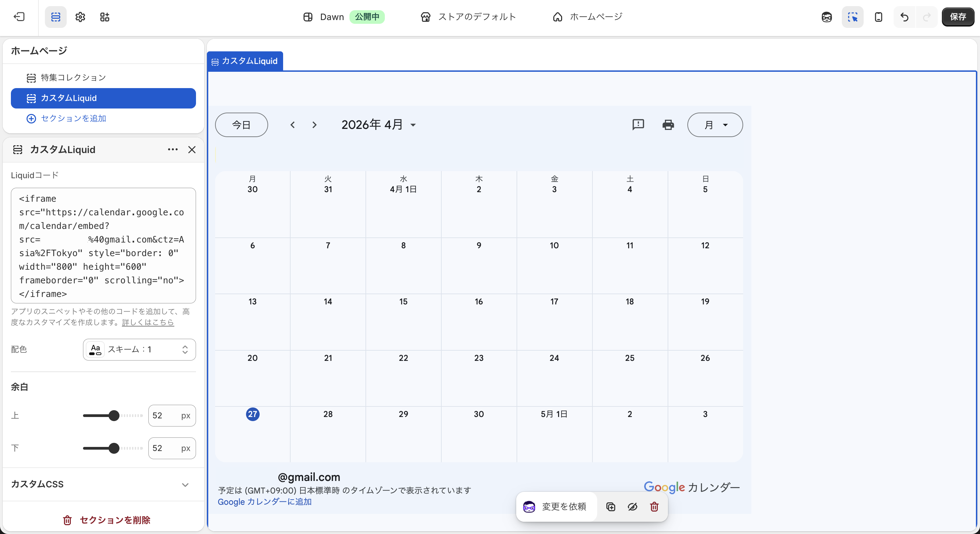Undo the last change
This screenshot has width=980, height=534.
pos(905,17)
